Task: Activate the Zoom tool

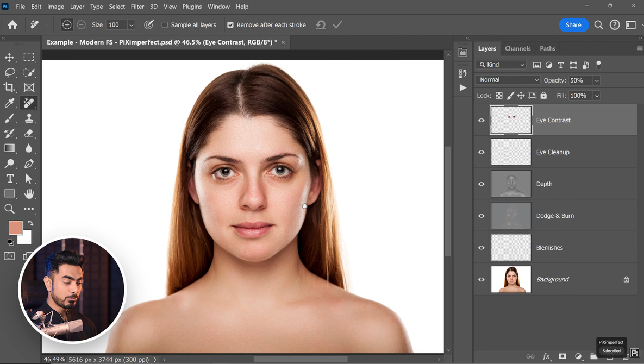Action: (10, 209)
